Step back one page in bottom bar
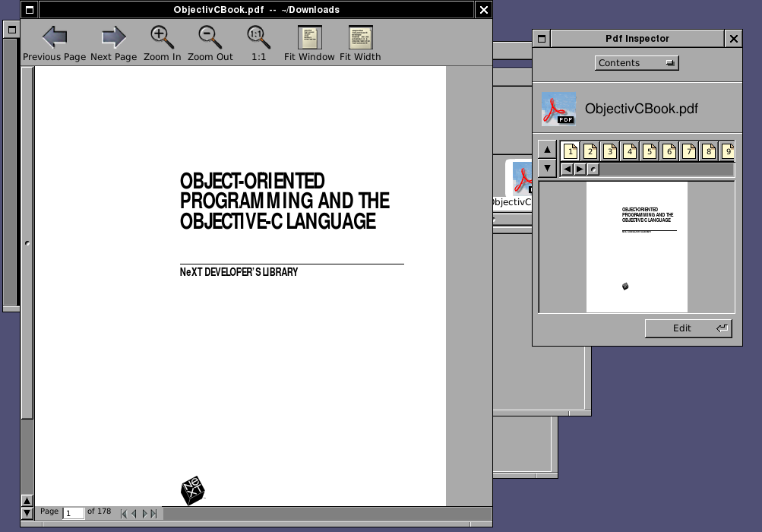The height and width of the screenshot is (532, 762). click(x=134, y=514)
